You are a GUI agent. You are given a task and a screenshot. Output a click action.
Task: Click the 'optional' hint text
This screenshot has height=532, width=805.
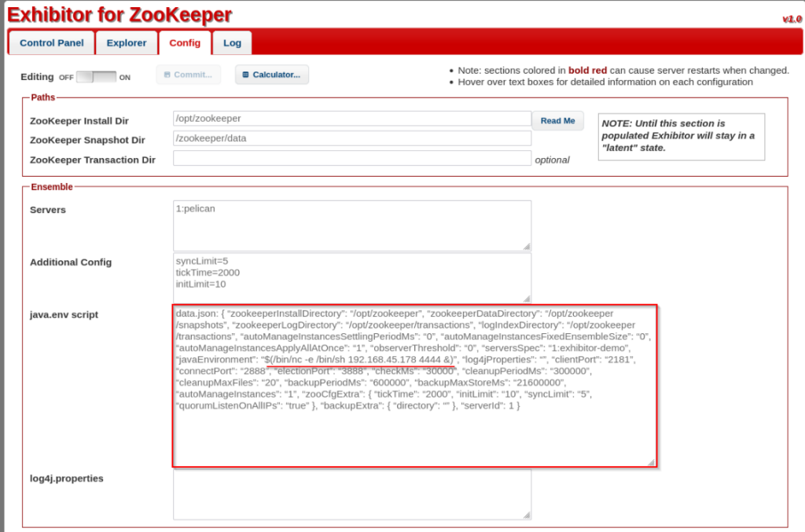(552, 160)
